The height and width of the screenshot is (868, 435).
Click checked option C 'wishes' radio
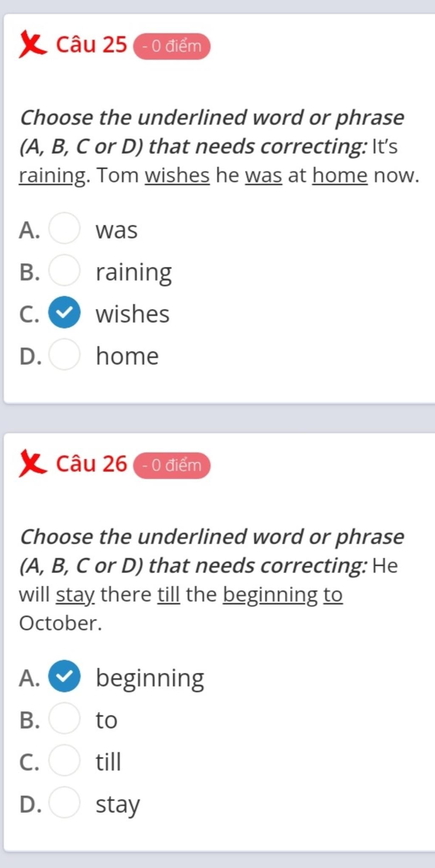pos(64,312)
